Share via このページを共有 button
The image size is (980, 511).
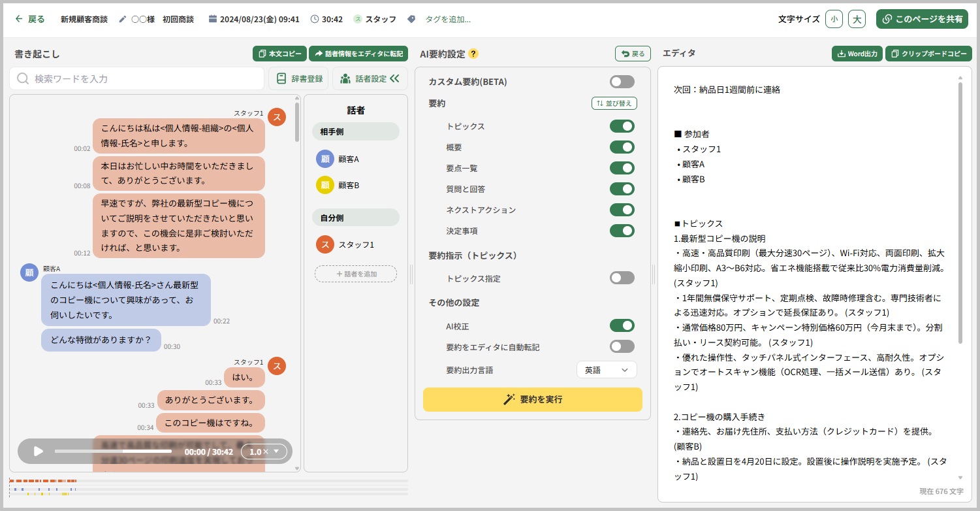tap(921, 18)
